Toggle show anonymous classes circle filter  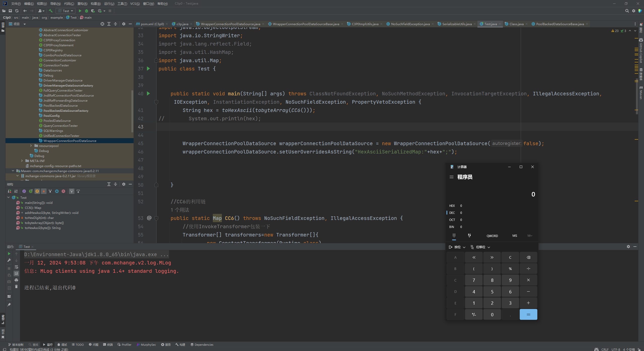57,191
